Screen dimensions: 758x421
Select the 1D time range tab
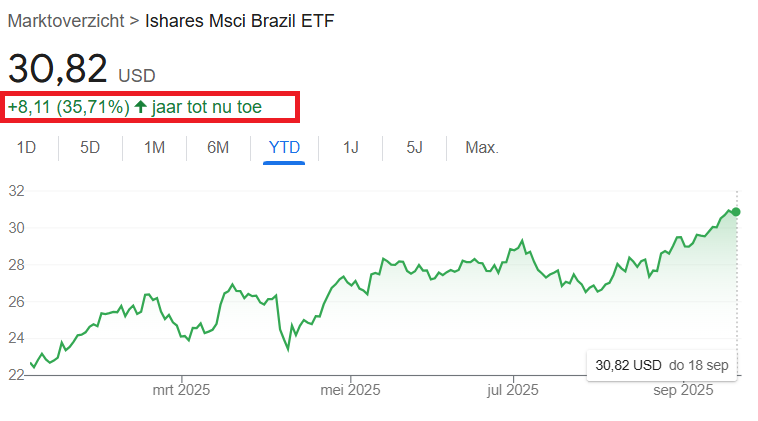27,148
